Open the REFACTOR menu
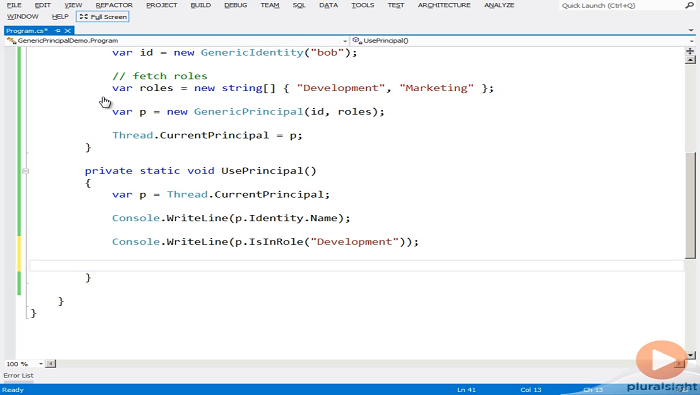Screen dimensions: 700x395 114,5
